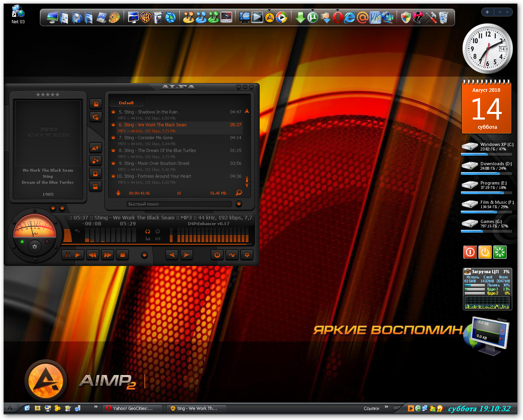Click inside the Быстрый поиск search field
523x420 pixels.
tap(181, 204)
